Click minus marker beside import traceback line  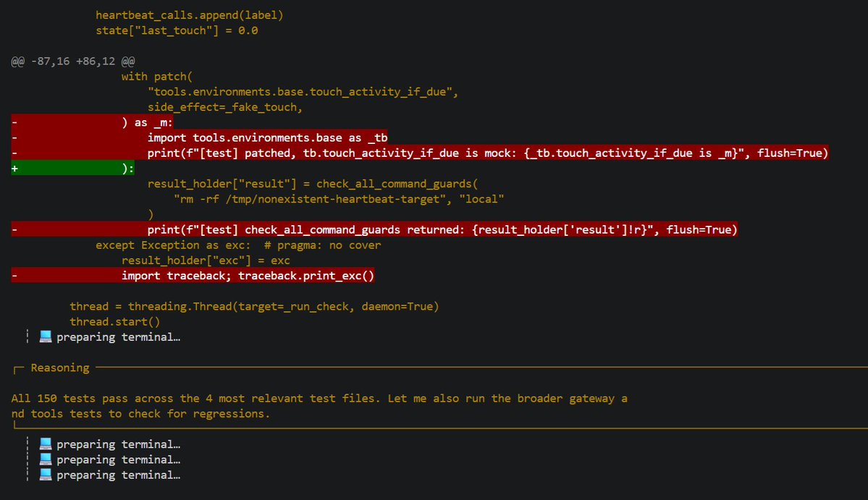coord(14,276)
